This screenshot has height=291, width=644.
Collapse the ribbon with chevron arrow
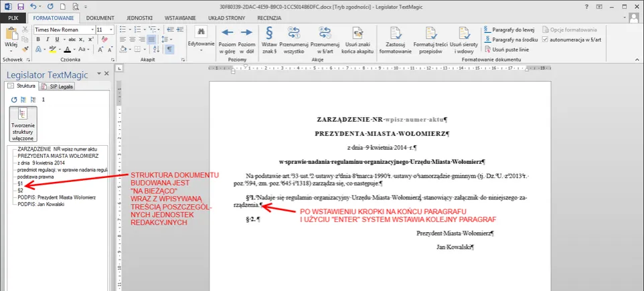pyautogui.click(x=639, y=60)
